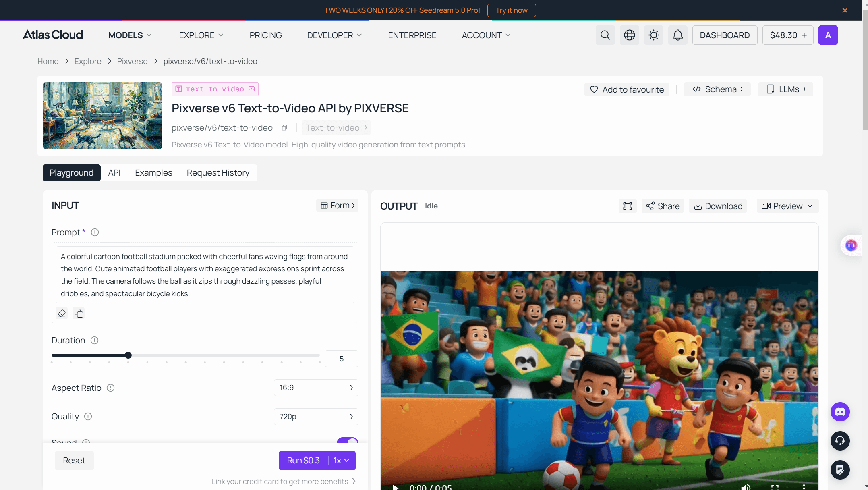Open the Schema view

coord(717,89)
